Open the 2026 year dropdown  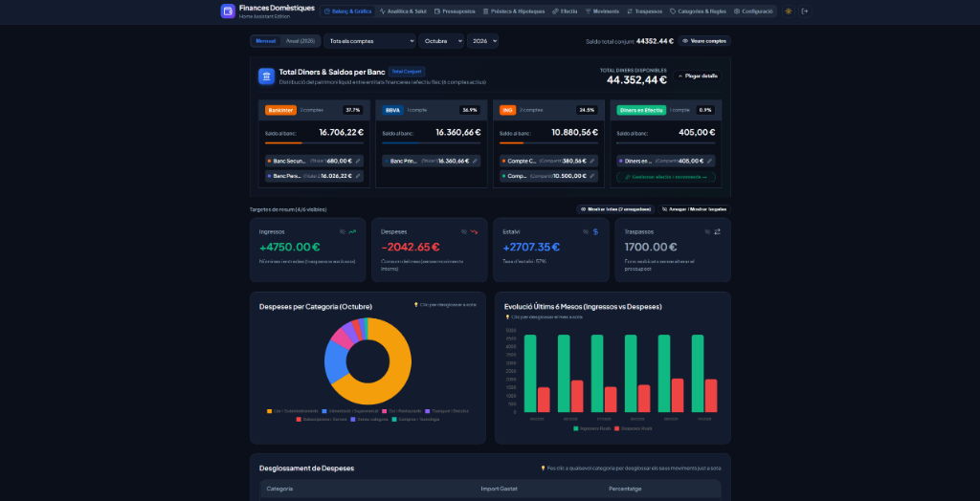tap(482, 40)
